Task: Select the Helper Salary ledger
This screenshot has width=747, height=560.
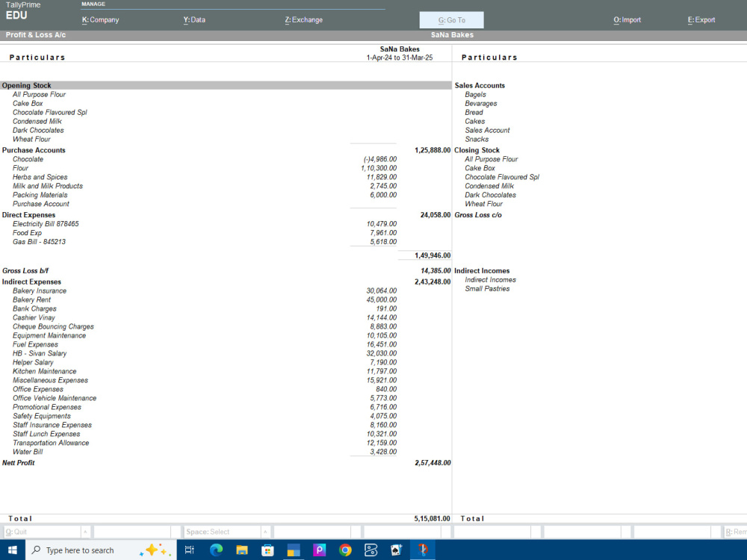Action: tap(34, 362)
